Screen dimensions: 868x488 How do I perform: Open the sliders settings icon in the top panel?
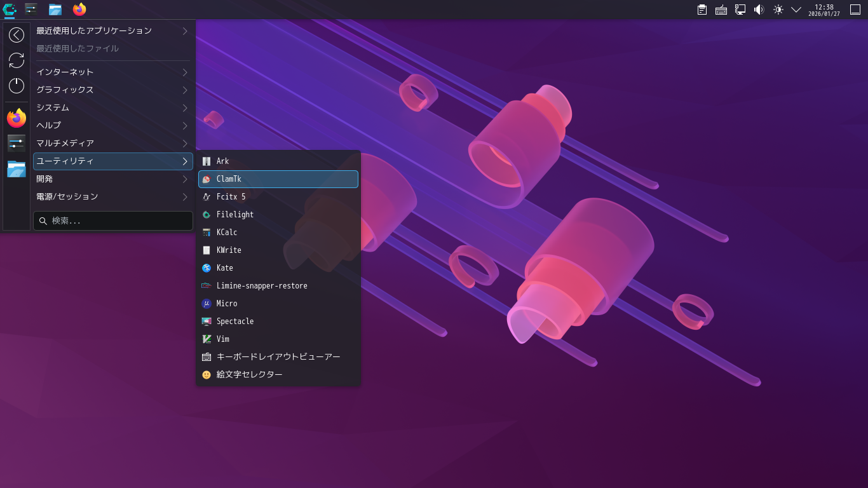(x=31, y=9)
